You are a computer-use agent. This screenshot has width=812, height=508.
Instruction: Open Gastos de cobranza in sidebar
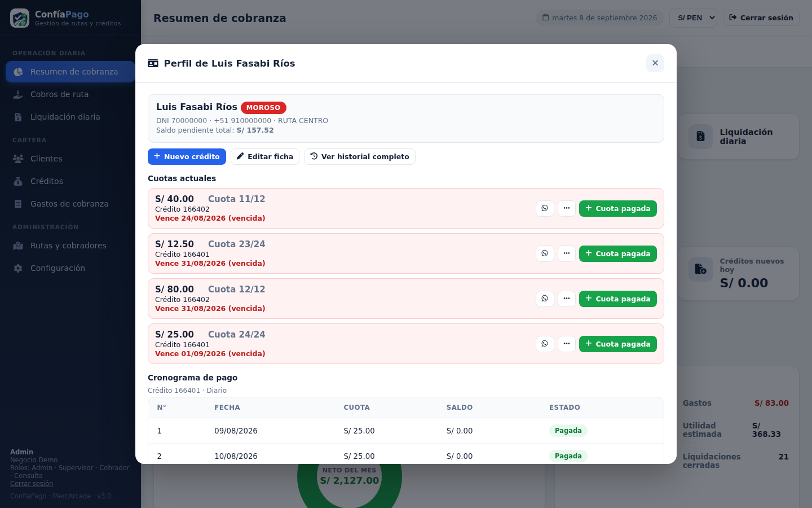70,204
